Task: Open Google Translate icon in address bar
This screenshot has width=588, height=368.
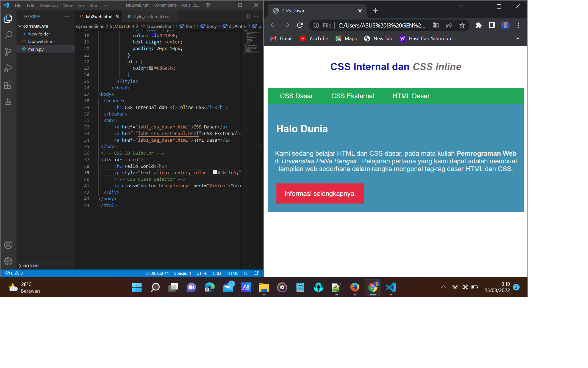Action: pos(436,25)
